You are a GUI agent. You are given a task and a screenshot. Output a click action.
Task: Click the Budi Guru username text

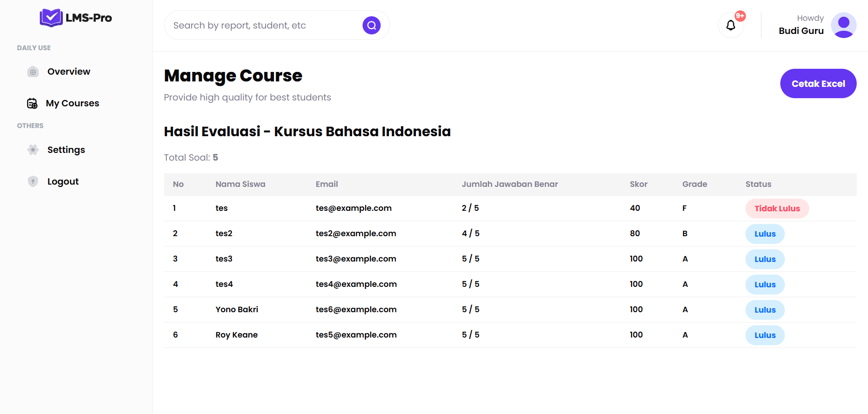[801, 31]
